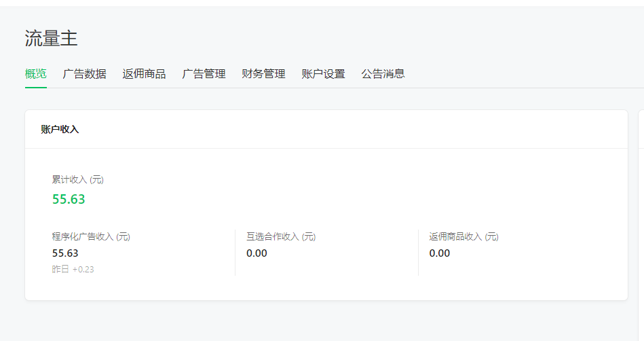Click the 0.00 value under 互选合作收入
Viewport: 644px width, 341px height.
coord(257,253)
